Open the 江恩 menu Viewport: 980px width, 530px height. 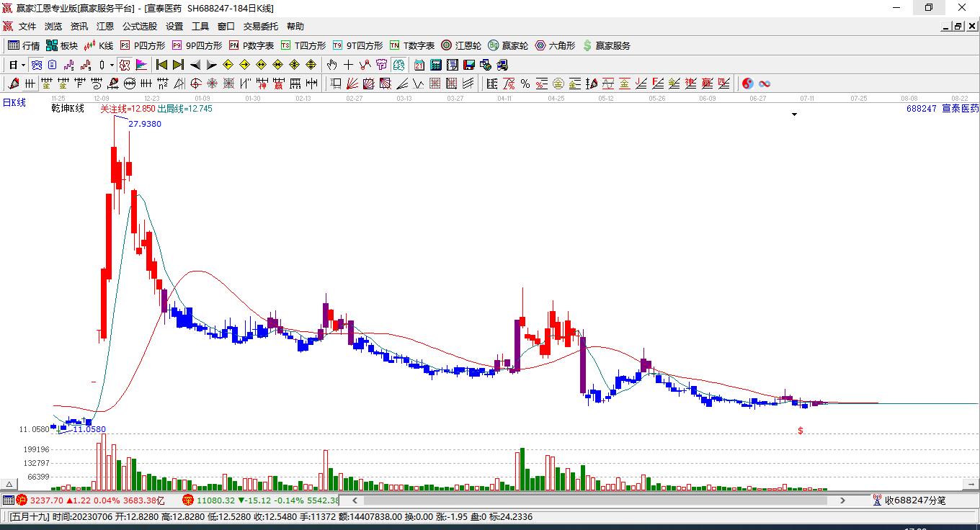[x=105, y=27]
